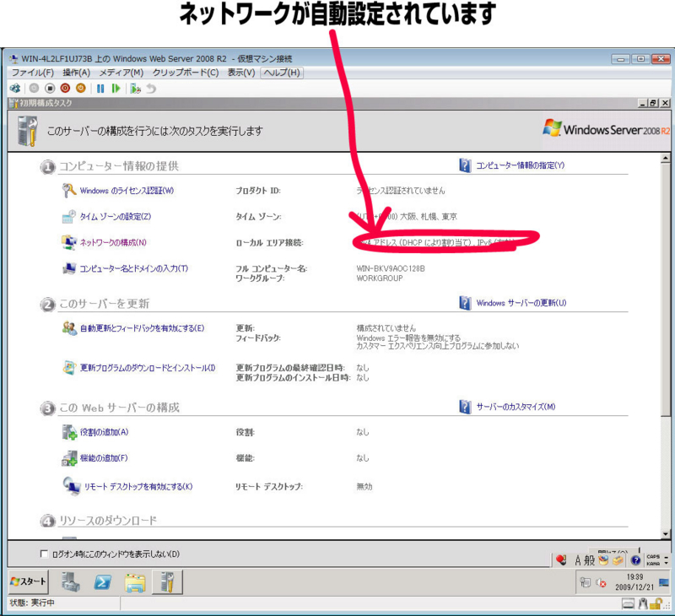Click the IME help question-mark icon on the language bar

click(x=635, y=560)
